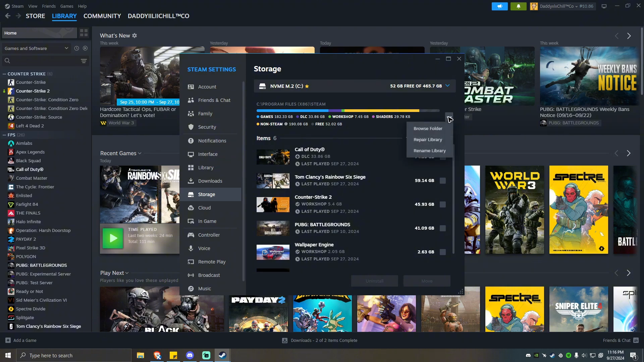Select Home in library sidebar
Image resolution: width=644 pixels, height=362 pixels.
[x=40, y=33]
